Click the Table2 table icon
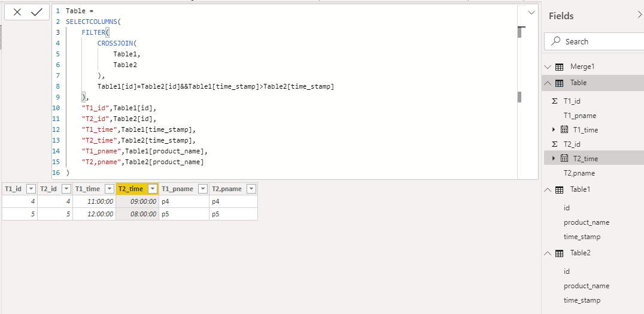The height and width of the screenshot is (314, 644). point(559,253)
